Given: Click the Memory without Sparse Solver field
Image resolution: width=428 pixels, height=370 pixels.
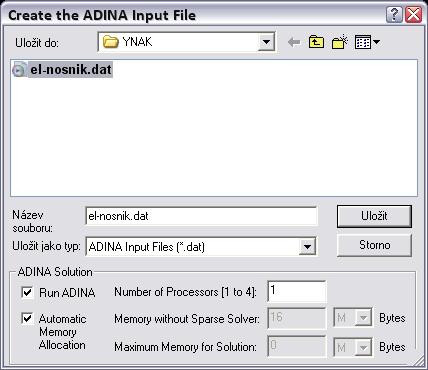Looking at the screenshot, I should pyautogui.click(x=297, y=318).
